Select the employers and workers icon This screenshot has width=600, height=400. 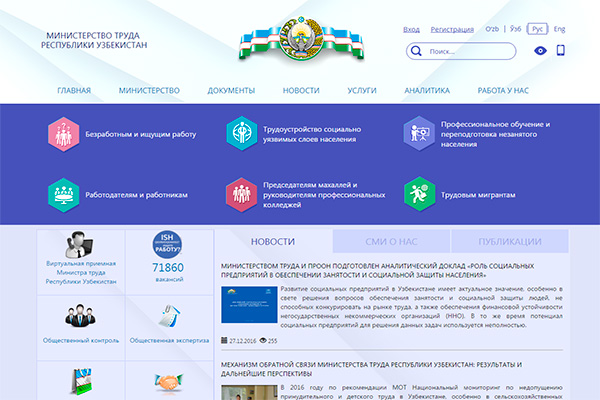[63, 193]
